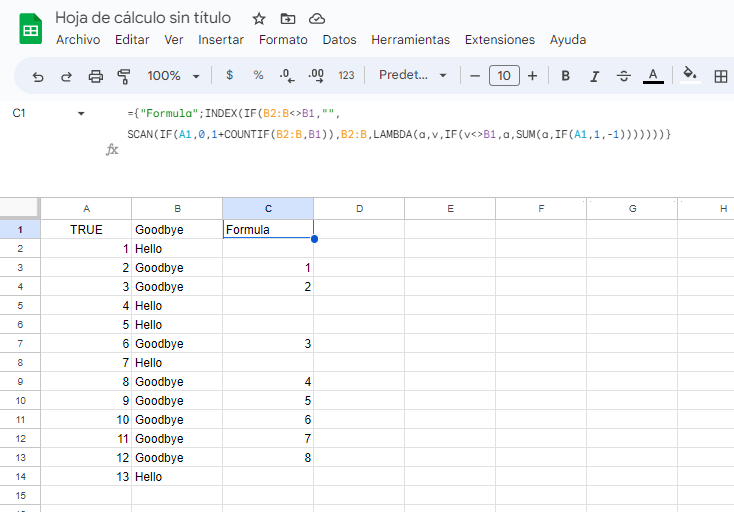The width and height of the screenshot is (734, 512).
Task: Open borders menu
Action: coord(721,76)
